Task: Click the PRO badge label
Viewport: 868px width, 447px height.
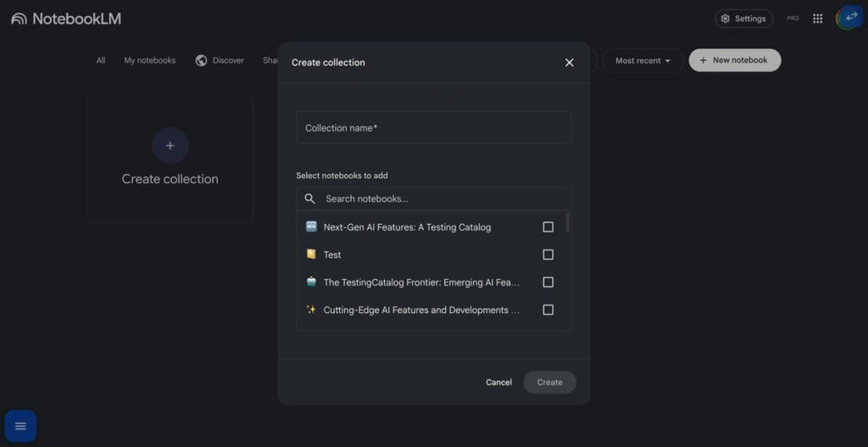Action: 793,19
